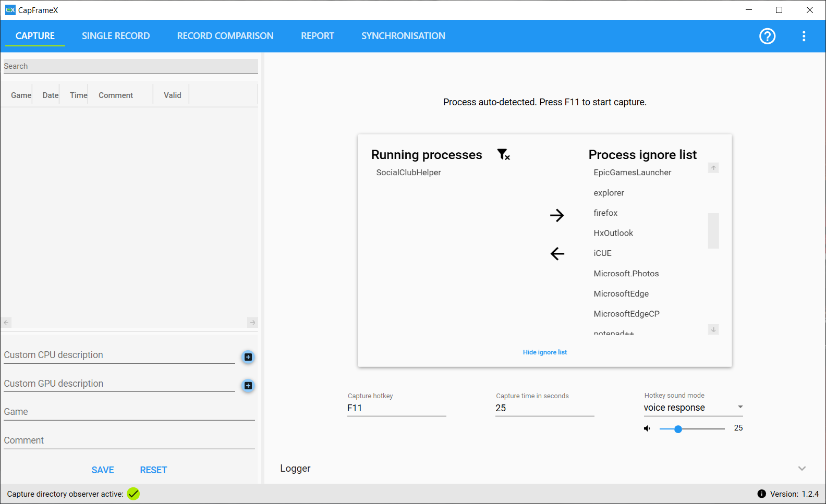Image resolution: width=826 pixels, height=504 pixels.
Task: Edit the Capture time in seconds field
Action: [544, 408]
